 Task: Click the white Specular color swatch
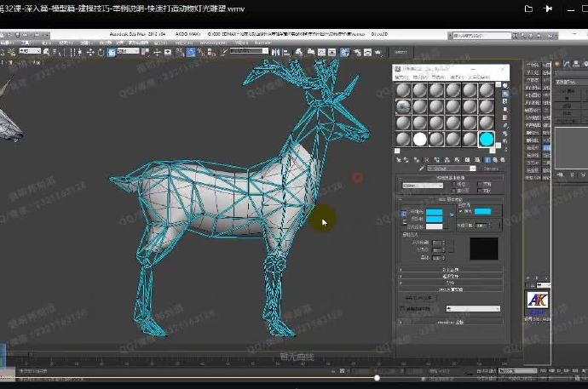[435, 226]
